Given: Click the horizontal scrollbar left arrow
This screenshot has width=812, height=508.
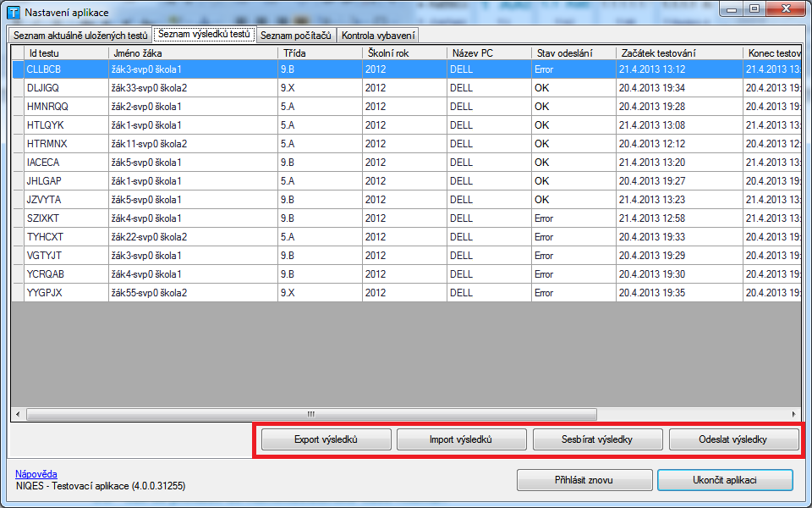Looking at the screenshot, I should pos(18,414).
